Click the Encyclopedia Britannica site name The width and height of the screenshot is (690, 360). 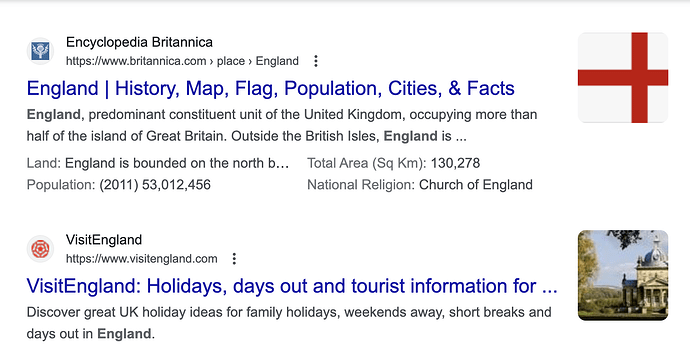tap(139, 42)
